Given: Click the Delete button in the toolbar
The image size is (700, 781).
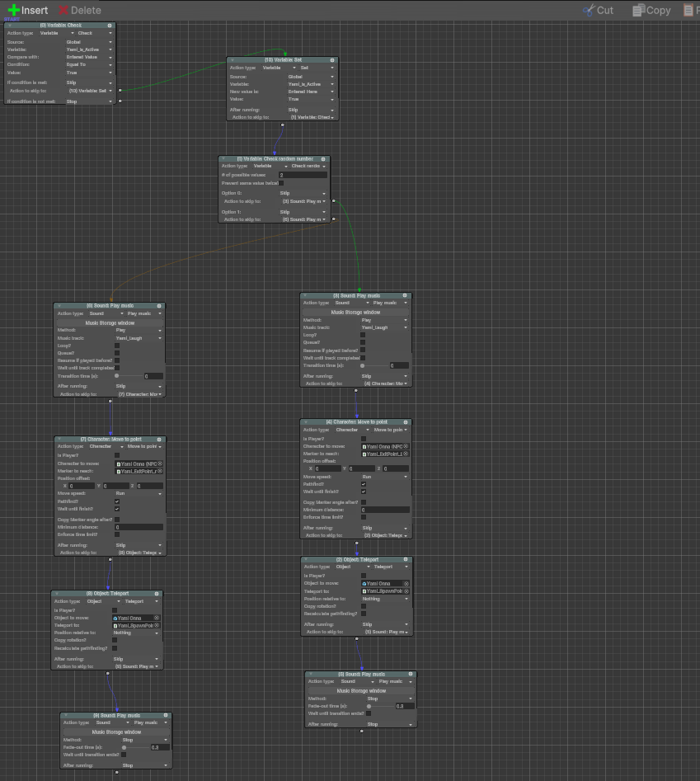Looking at the screenshot, I should (x=80, y=10).
